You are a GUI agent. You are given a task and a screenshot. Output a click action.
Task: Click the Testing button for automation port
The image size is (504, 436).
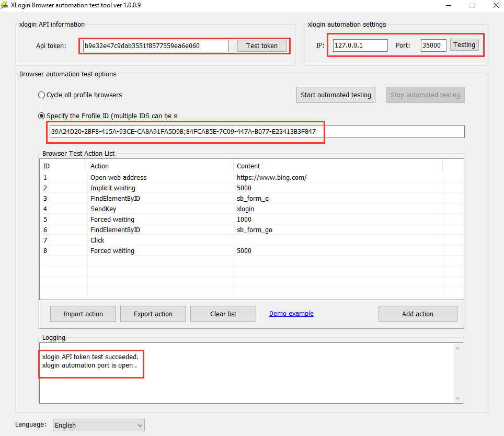tap(464, 44)
